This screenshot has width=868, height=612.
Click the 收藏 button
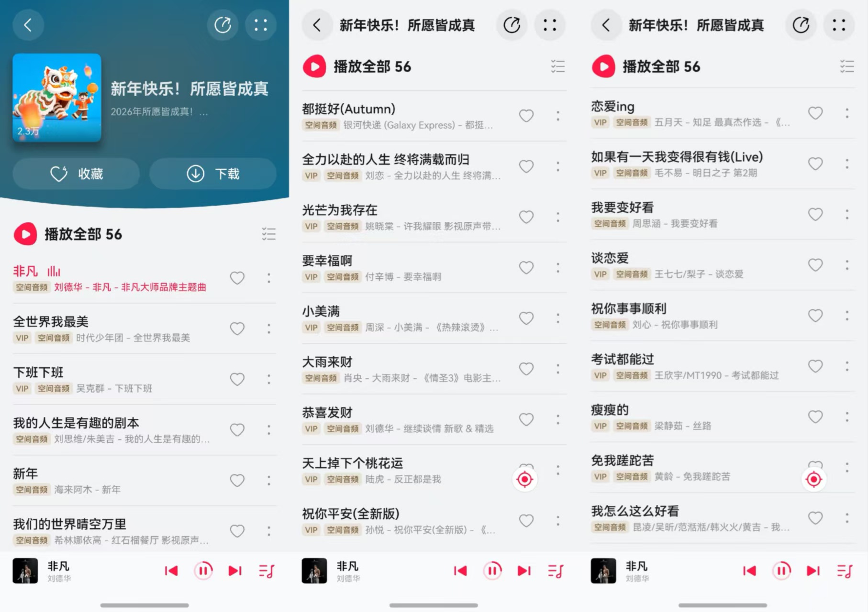tap(77, 174)
